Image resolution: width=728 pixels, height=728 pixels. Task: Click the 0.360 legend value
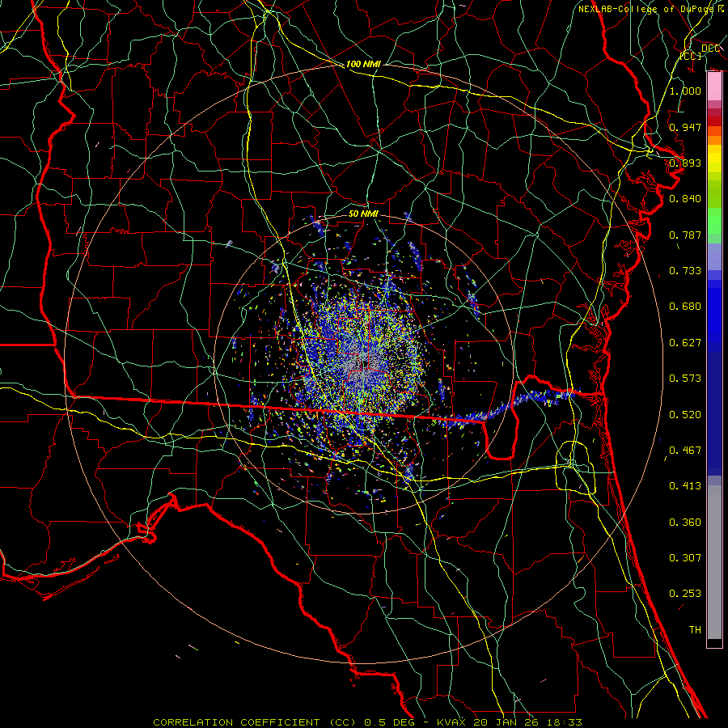click(685, 523)
